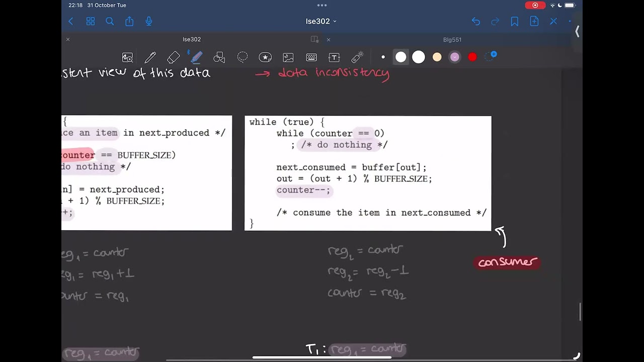Select the Lasso tool

[x=243, y=57]
